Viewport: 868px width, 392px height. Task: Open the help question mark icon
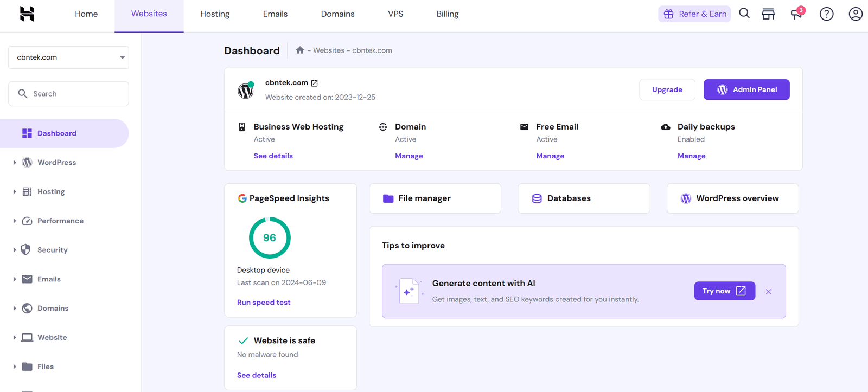pyautogui.click(x=826, y=14)
